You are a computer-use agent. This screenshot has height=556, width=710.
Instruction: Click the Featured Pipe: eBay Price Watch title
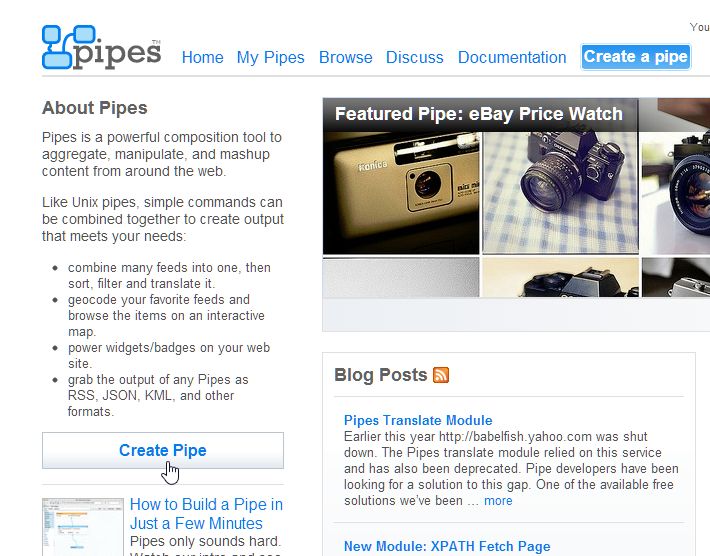479,114
